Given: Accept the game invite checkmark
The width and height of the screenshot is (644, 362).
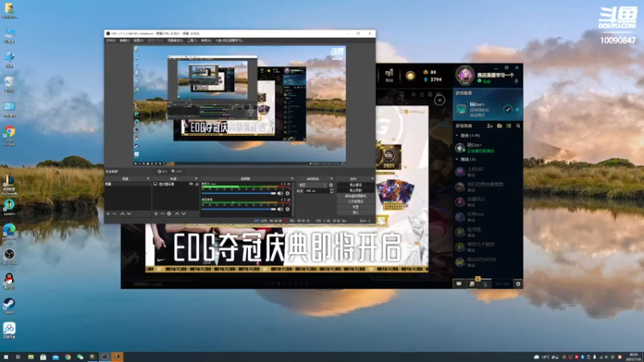Looking at the screenshot, I should (508, 109).
